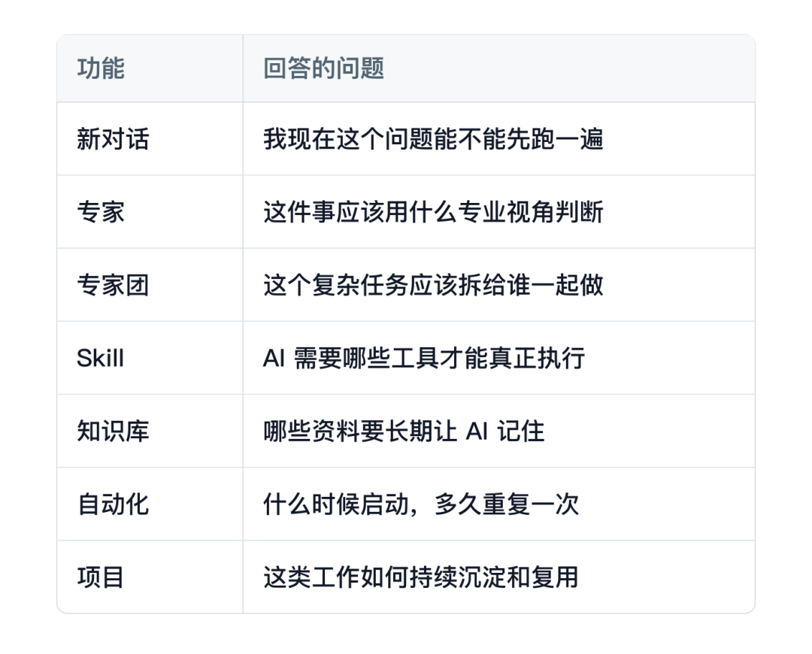Click the word 沉淀 in the 项目 row
812x654 pixels.
pyautogui.click(x=482, y=577)
